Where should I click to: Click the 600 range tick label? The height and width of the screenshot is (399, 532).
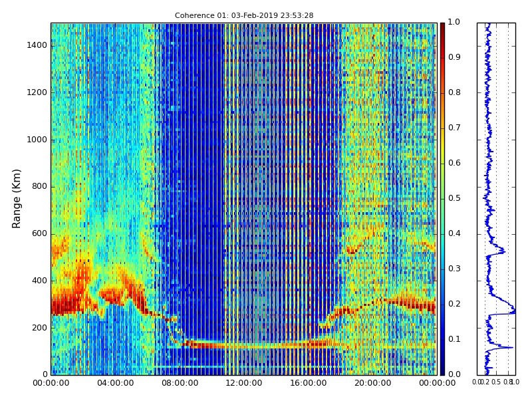click(x=39, y=233)
